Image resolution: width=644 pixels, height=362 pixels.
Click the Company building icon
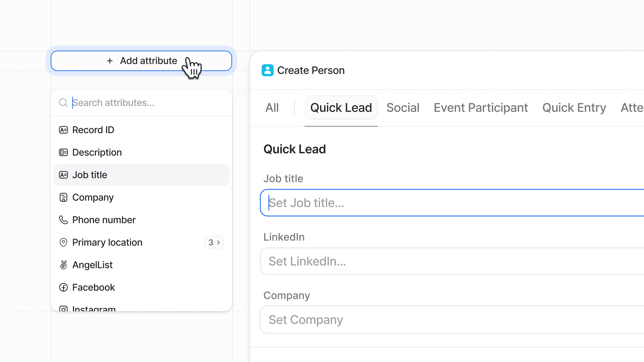(63, 197)
